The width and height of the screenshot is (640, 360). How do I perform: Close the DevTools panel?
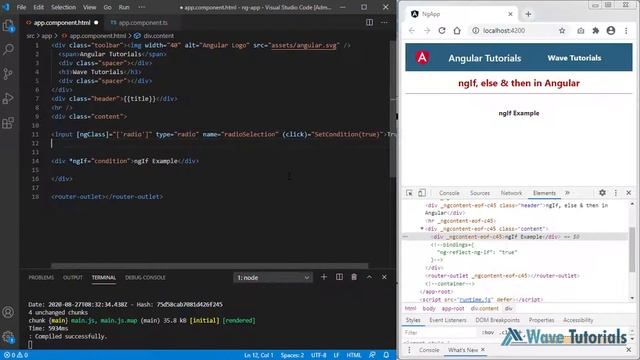click(x=629, y=193)
